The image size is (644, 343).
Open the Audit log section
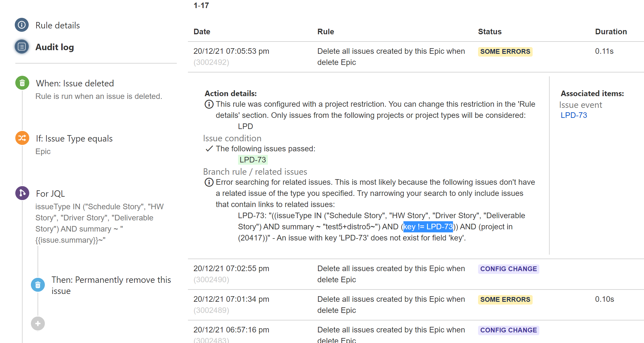[55, 47]
